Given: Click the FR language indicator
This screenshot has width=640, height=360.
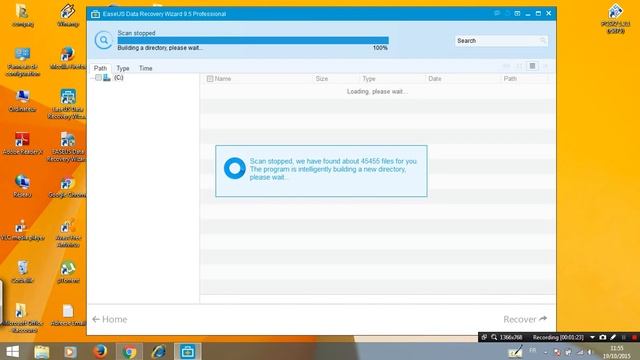Looking at the screenshot, I should (533, 350).
